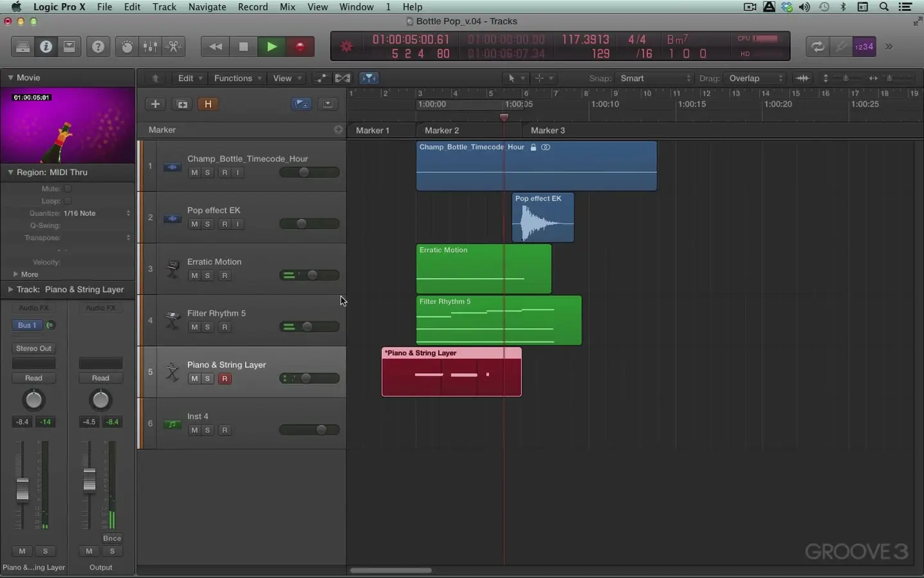Collapse the Movie panel triangle
The width and height of the screenshot is (924, 578).
click(x=10, y=78)
